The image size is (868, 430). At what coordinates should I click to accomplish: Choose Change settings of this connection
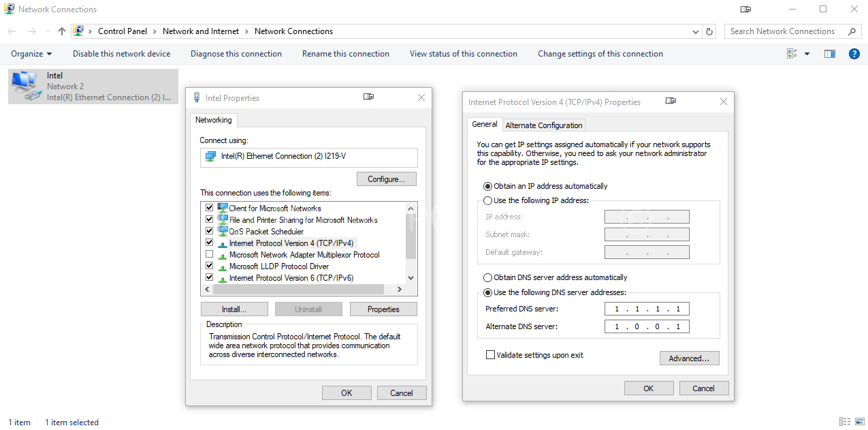pyautogui.click(x=600, y=54)
